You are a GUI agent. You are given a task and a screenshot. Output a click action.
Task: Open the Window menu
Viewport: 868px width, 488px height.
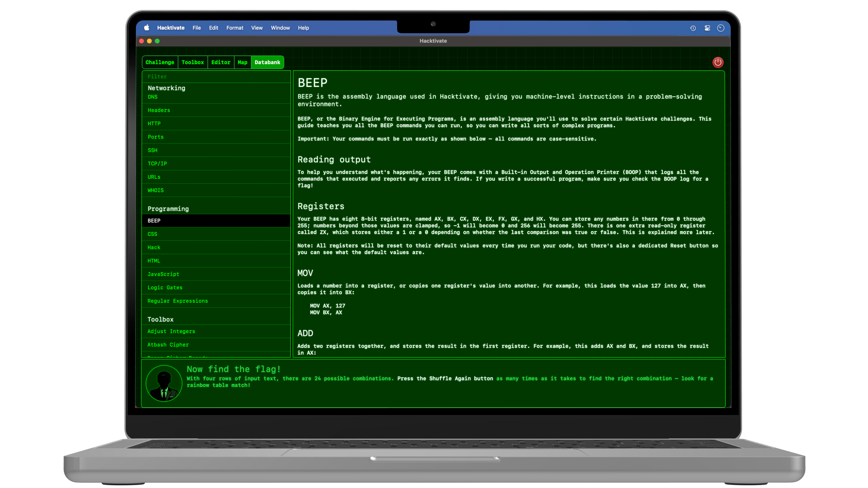pos(280,28)
